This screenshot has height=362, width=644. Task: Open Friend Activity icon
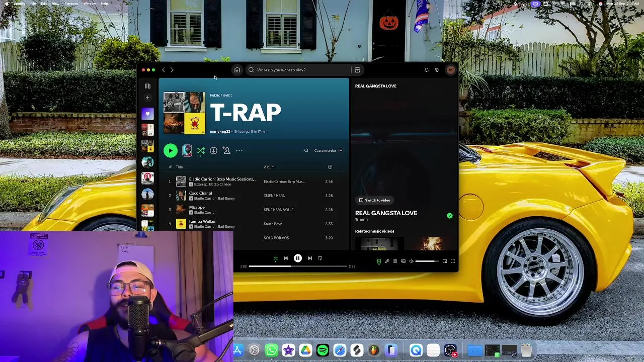[x=437, y=70]
